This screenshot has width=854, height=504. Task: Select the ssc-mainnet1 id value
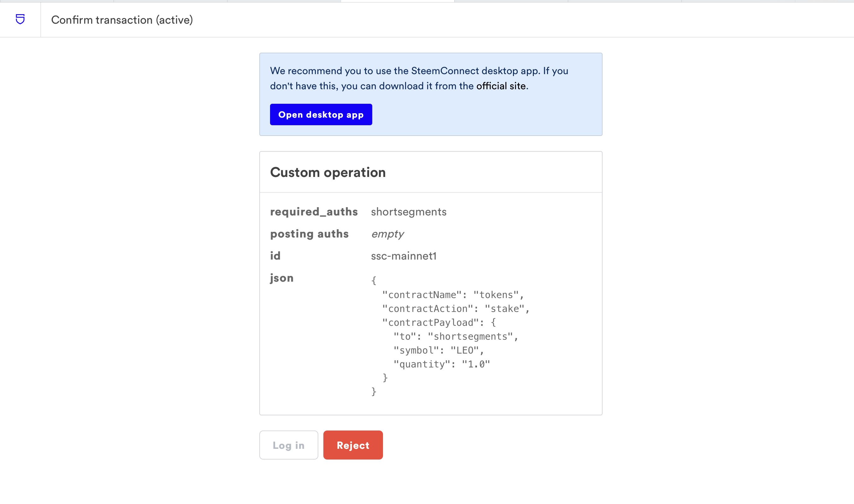(403, 256)
